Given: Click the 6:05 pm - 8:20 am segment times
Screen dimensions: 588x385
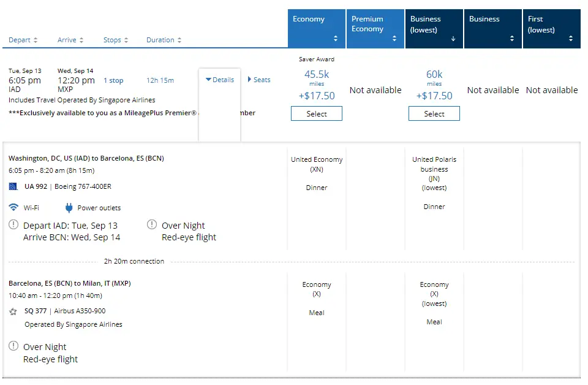Looking at the screenshot, I should coord(51,170).
